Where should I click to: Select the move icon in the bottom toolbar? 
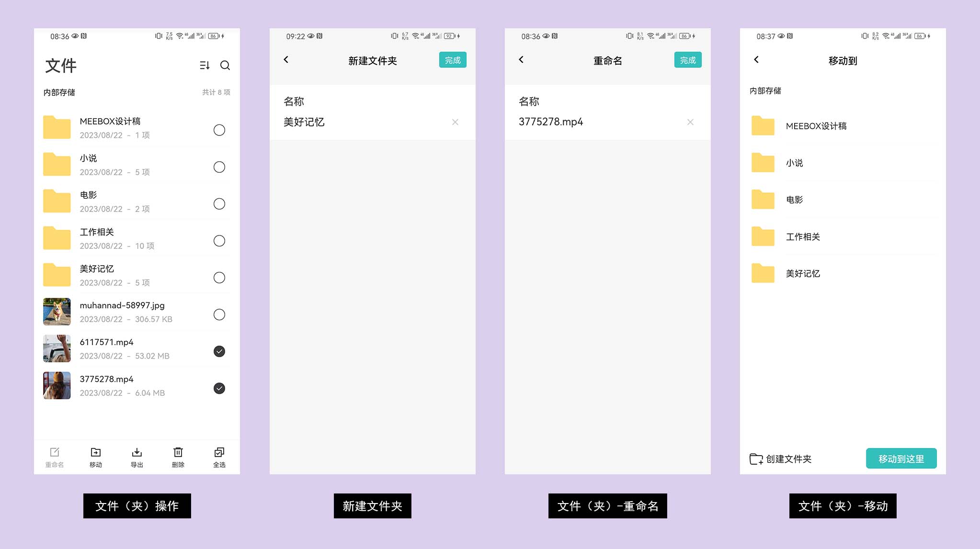coord(95,456)
